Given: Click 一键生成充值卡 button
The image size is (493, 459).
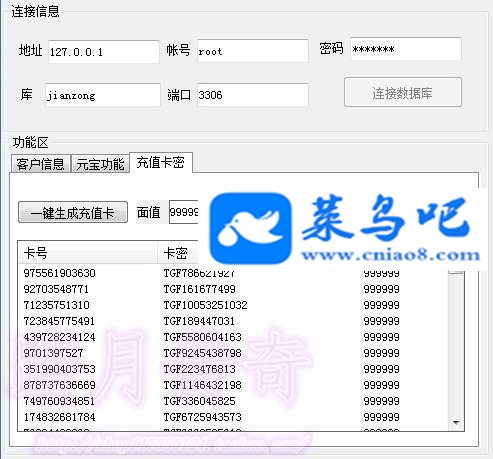Looking at the screenshot, I should coord(73,212).
